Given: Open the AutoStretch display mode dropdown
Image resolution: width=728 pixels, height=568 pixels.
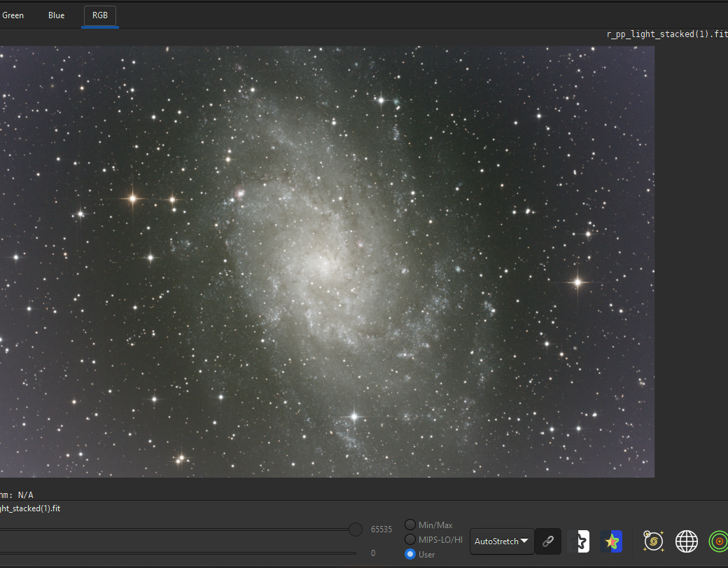Looking at the screenshot, I should coord(501,541).
